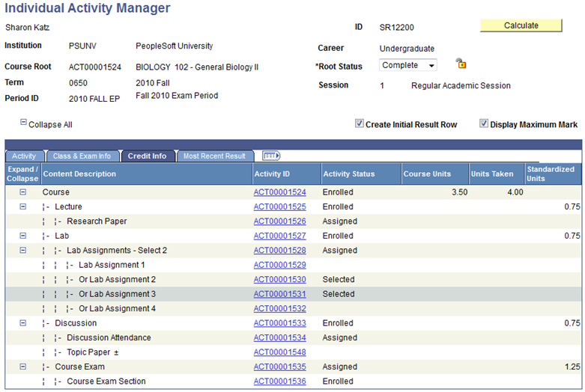Click the Collapse All minus icon
Viewport: 585px width, 392px height.
[x=23, y=122]
